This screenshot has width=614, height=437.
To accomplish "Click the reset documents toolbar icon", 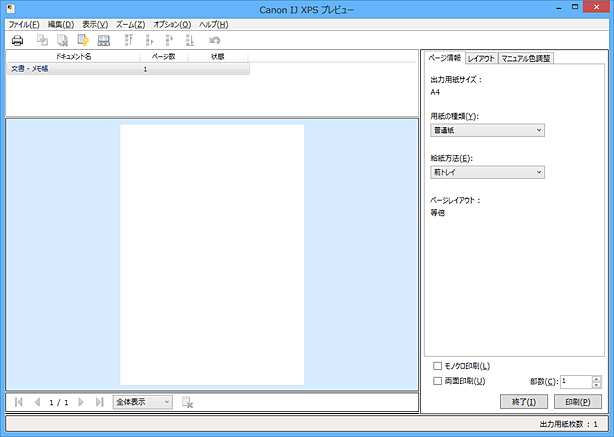I will pyautogui.click(x=82, y=40).
